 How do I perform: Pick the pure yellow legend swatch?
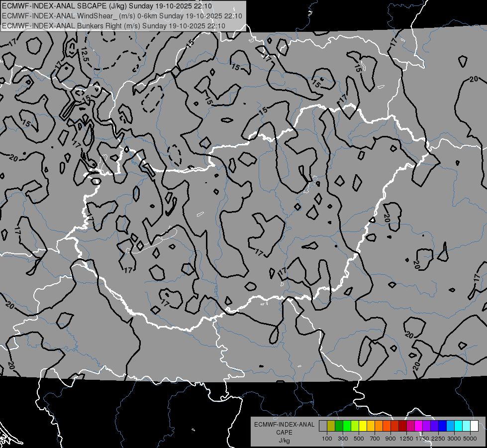(363, 426)
